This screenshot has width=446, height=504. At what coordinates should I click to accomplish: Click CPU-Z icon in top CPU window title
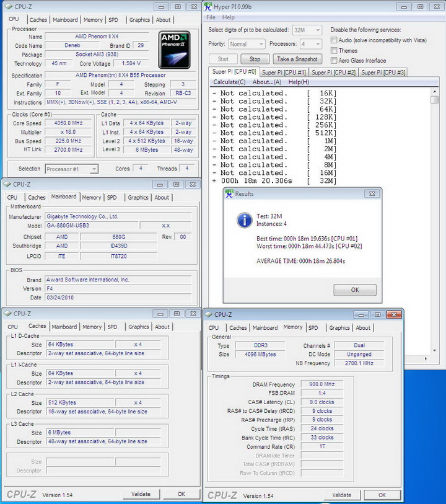[9, 6]
